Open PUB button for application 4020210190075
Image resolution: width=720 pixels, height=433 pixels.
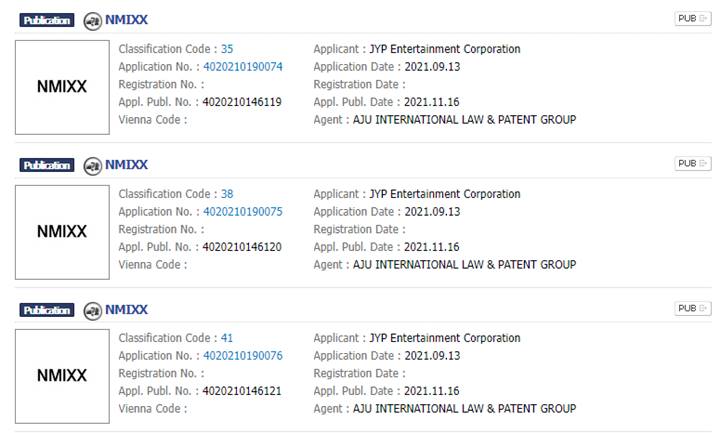coord(692,163)
